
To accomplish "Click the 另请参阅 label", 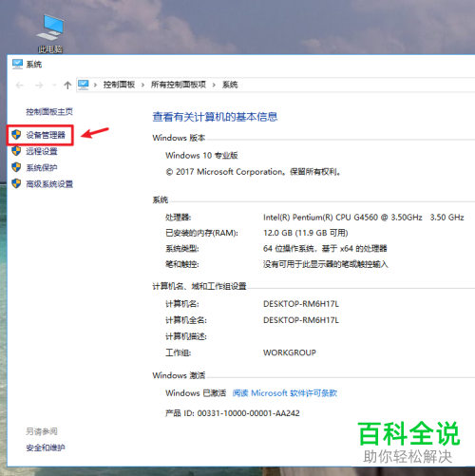I will pos(42,431).
